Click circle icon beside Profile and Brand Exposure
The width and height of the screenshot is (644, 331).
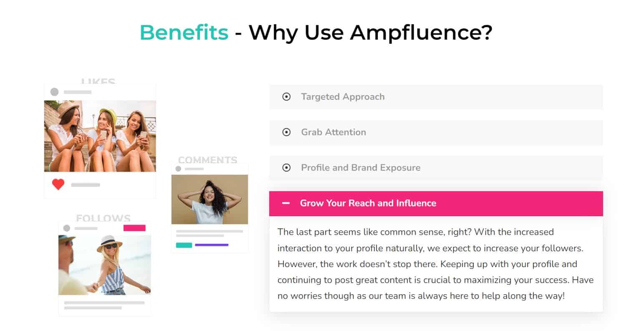click(x=286, y=168)
